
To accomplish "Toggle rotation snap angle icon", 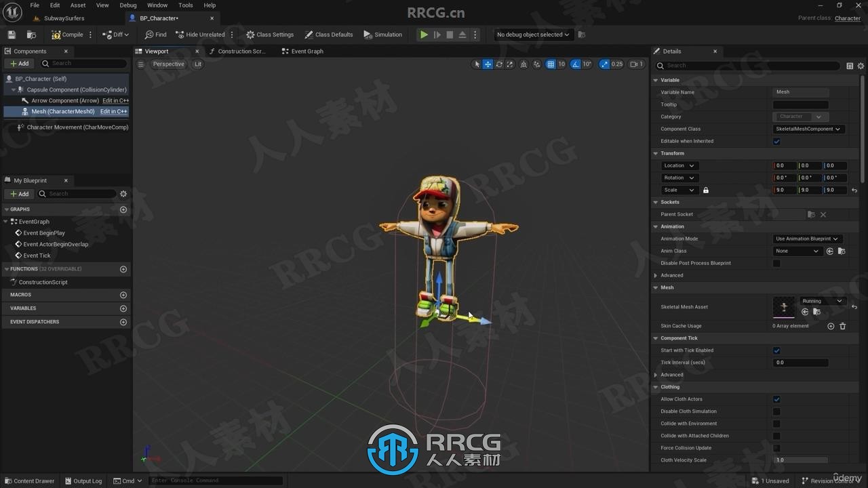I will [x=575, y=64].
